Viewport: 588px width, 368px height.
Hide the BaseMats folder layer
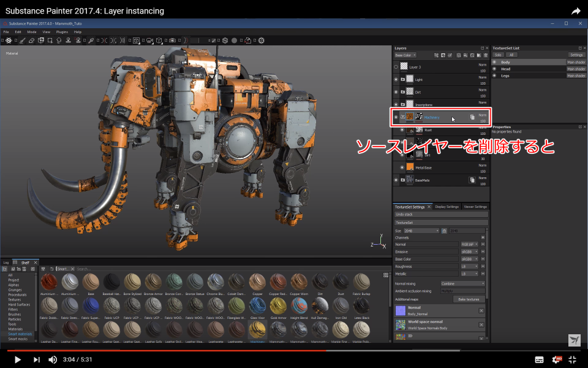396,180
